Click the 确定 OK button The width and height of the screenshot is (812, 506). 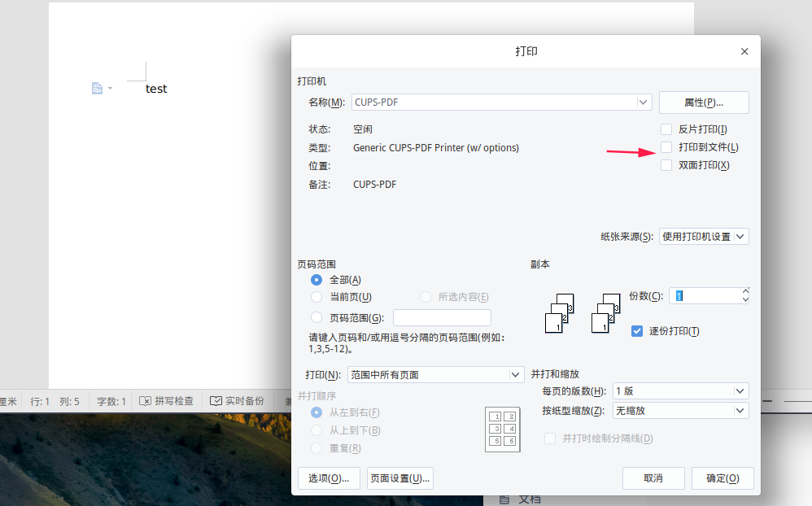(x=723, y=478)
